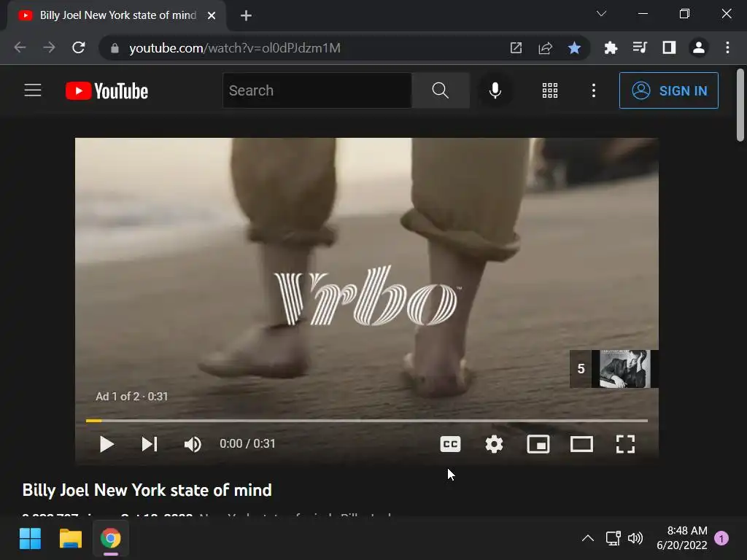Go to the YouTube home logo

click(x=107, y=90)
